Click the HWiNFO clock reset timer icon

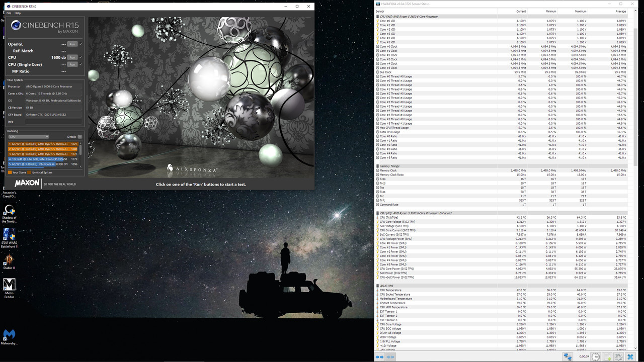596,356
